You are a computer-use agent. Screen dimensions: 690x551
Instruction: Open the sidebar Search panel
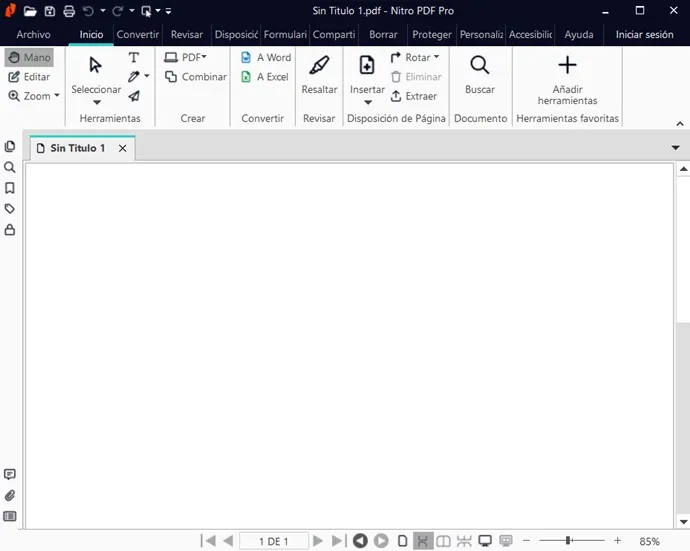(x=10, y=167)
